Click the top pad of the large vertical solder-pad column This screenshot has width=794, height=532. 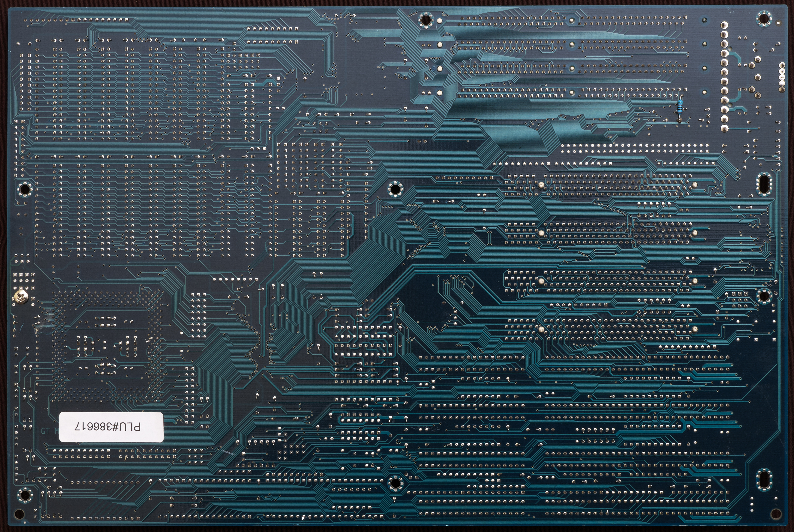[x=724, y=25]
